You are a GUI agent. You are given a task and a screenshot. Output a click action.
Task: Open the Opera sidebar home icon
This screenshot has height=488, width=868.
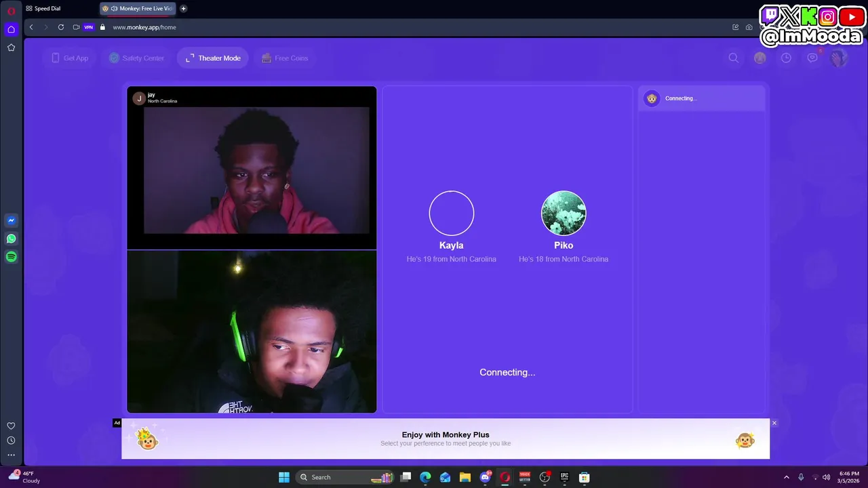[x=11, y=29]
